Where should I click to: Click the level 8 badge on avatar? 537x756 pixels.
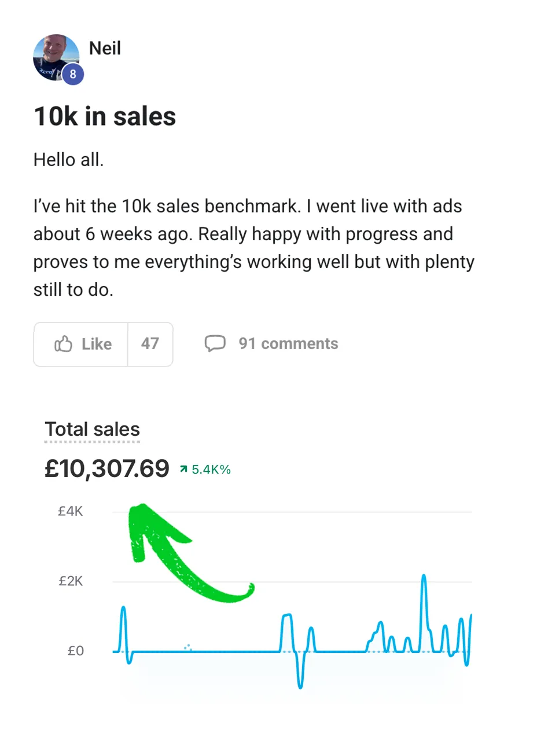(x=73, y=75)
